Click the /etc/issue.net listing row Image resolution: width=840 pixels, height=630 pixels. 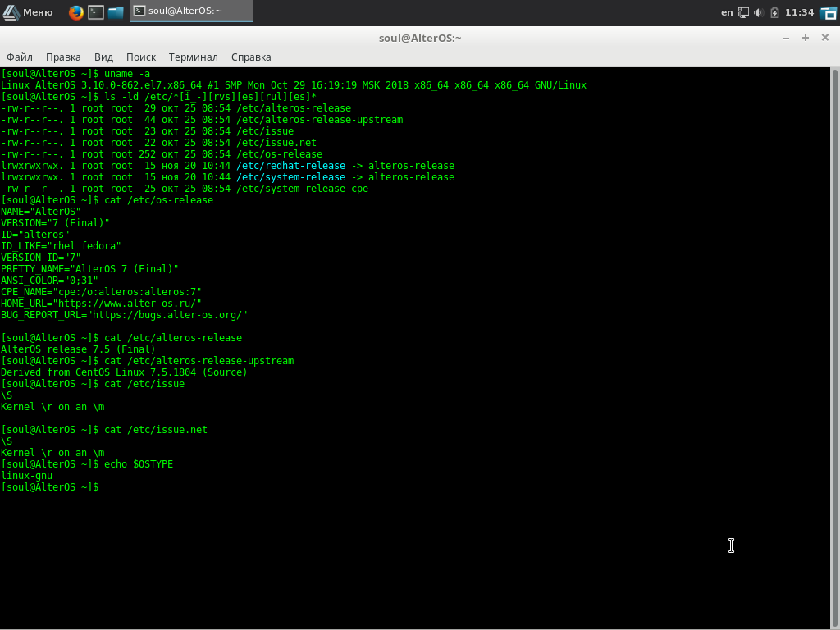158,143
